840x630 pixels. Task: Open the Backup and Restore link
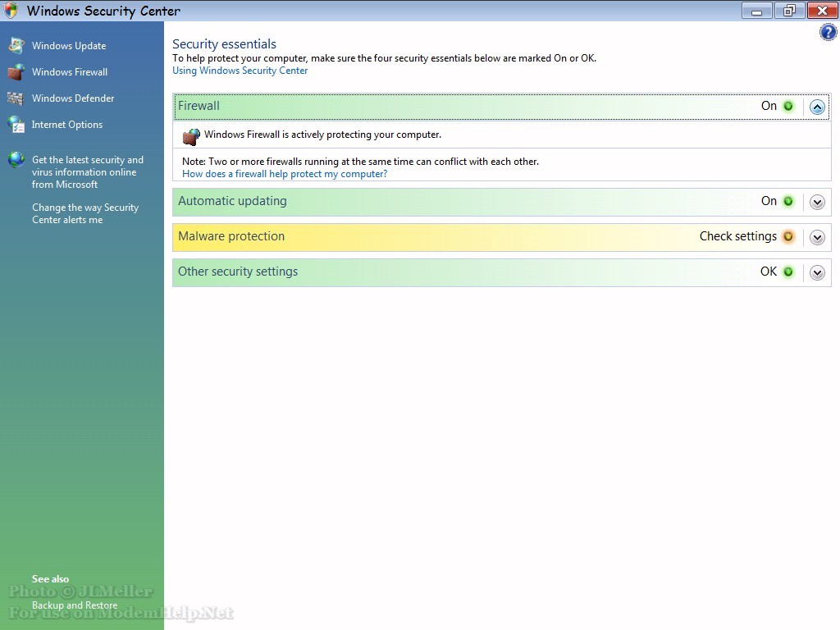75,605
